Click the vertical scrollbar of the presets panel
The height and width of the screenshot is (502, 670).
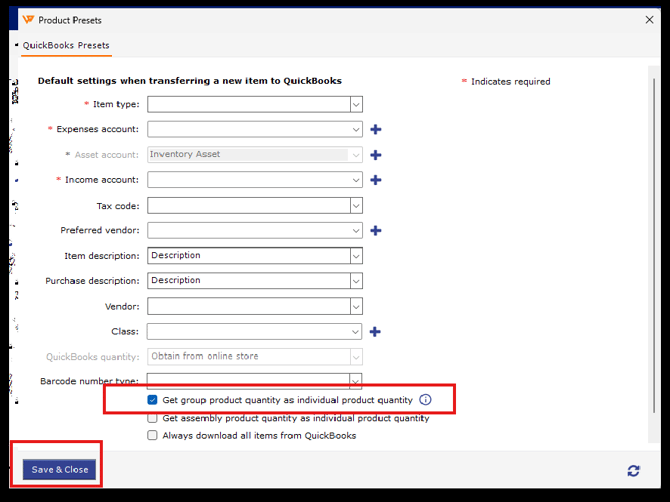[653, 246]
